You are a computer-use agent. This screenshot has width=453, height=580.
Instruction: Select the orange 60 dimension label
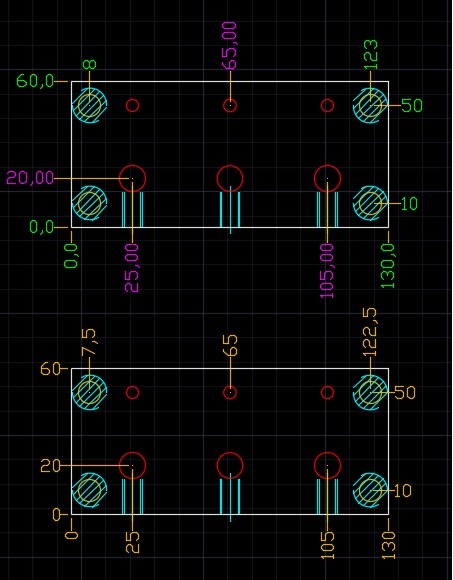pyautogui.click(x=50, y=369)
